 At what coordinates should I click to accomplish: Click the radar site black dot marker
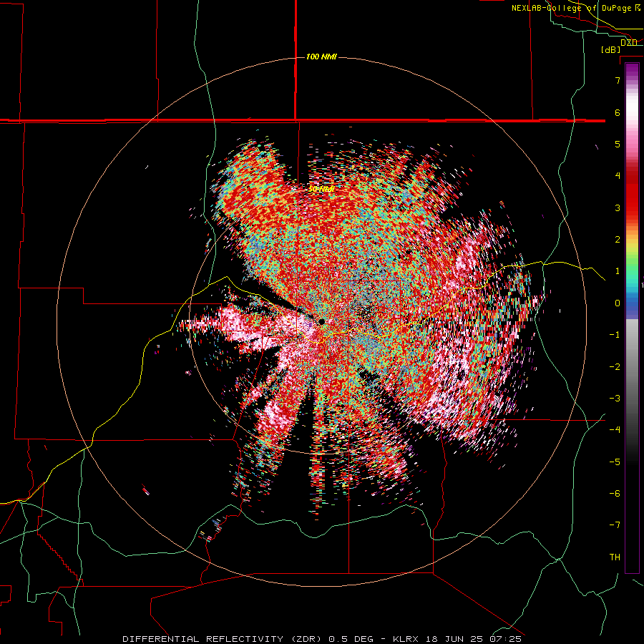pyautogui.click(x=321, y=321)
